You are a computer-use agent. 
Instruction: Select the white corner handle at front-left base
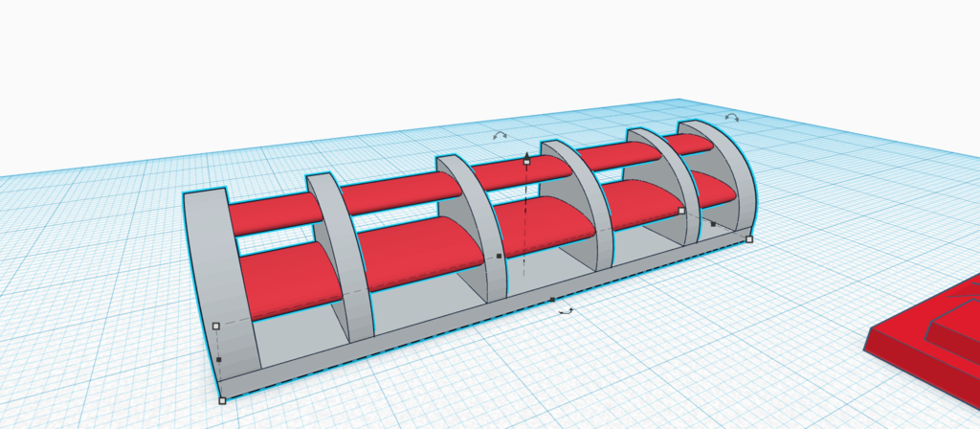pyautogui.click(x=222, y=401)
